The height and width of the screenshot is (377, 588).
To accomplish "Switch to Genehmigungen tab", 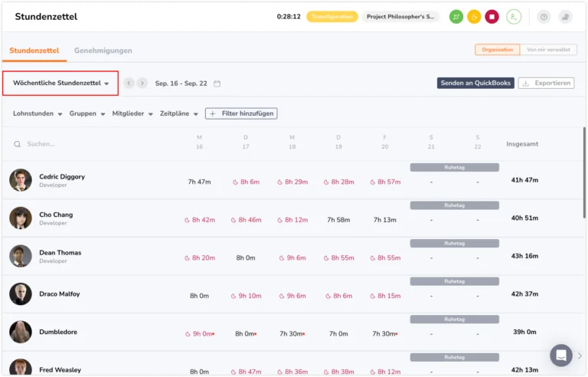I will click(103, 51).
